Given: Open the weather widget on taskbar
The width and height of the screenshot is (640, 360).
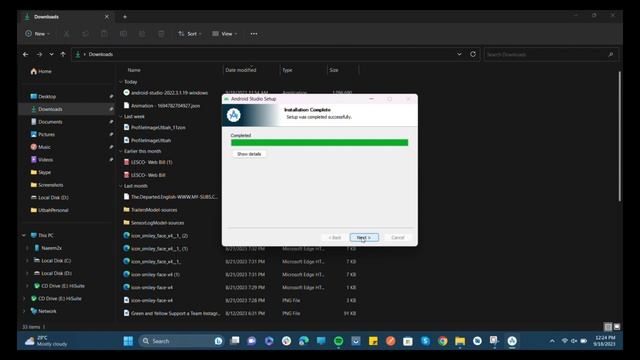Looking at the screenshot, I should pyautogui.click(x=46, y=341).
